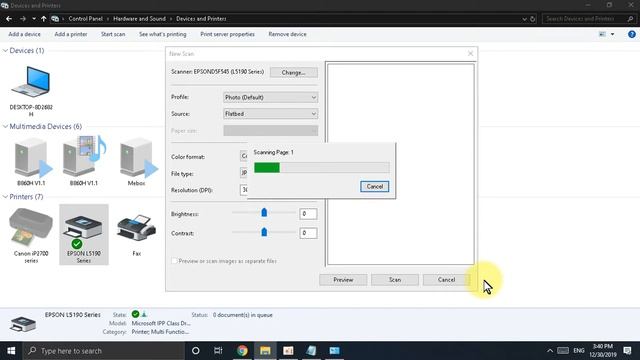This screenshot has width=640, height=360.
Task: Click Control Panel in breadcrumb
Action: pyautogui.click(x=85, y=19)
